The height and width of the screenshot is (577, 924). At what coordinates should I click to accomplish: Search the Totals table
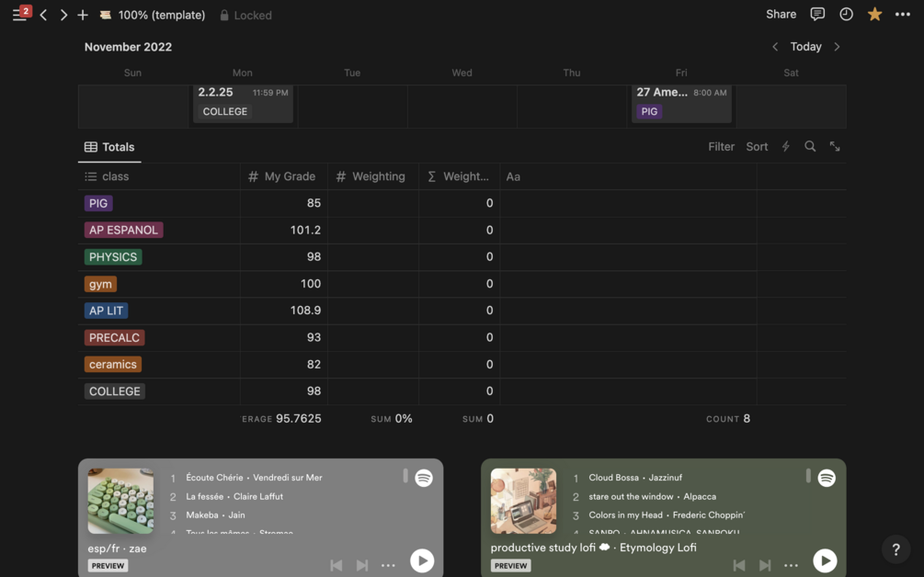tap(810, 147)
